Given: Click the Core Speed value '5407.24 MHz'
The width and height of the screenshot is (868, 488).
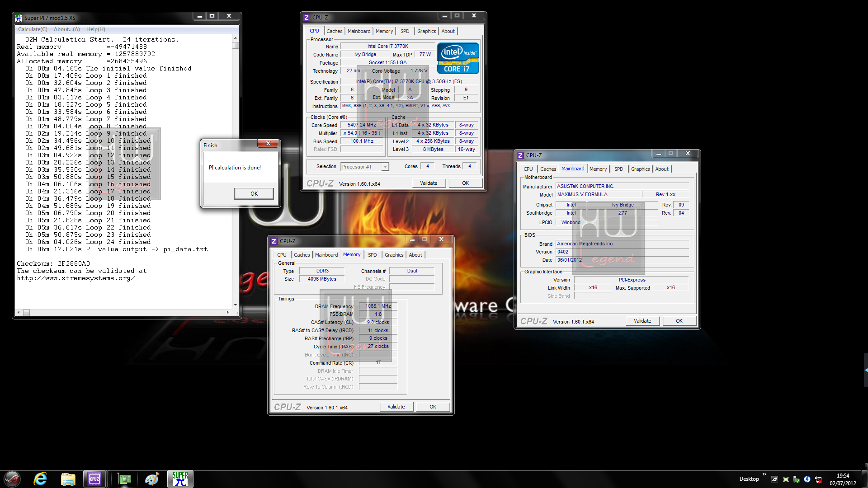Looking at the screenshot, I should pos(362,125).
